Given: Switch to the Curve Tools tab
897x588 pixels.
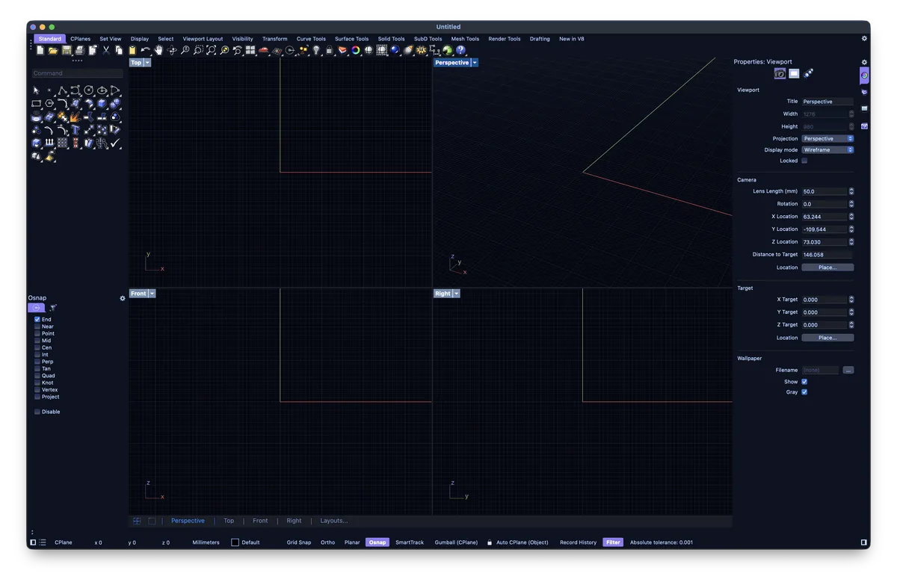Looking at the screenshot, I should tap(311, 39).
